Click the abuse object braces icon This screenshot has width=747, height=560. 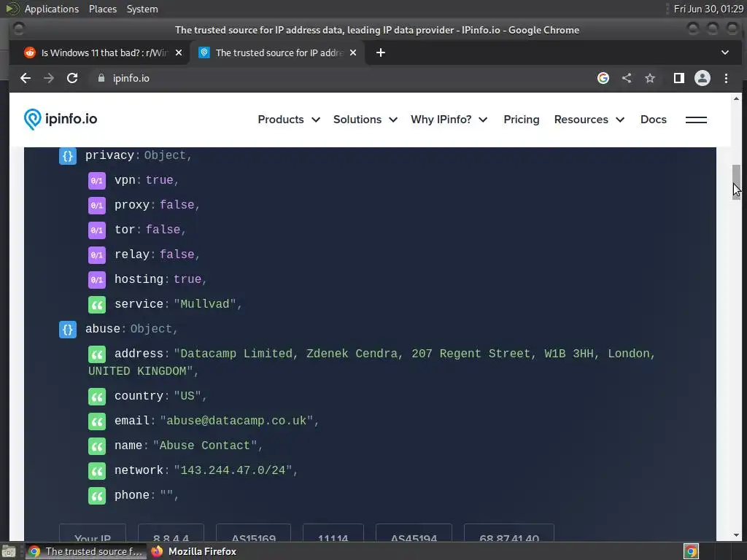coord(68,329)
